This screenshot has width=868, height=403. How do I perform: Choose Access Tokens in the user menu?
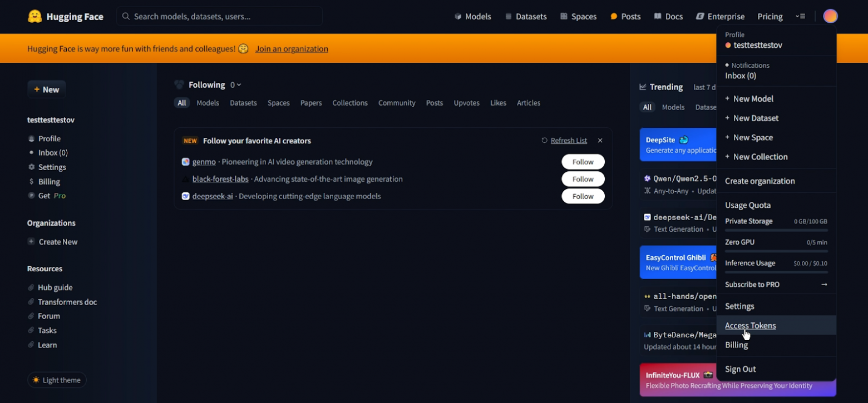click(x=776, y=325)
